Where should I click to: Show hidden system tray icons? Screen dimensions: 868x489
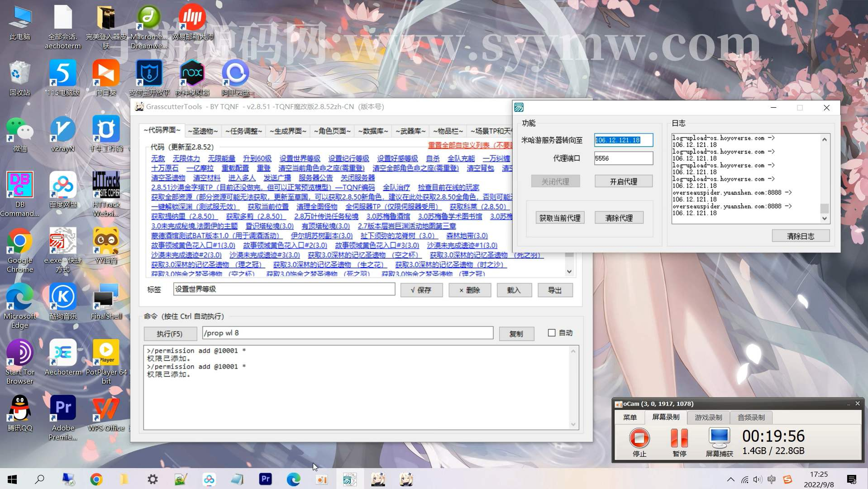[x=730, y=479]
